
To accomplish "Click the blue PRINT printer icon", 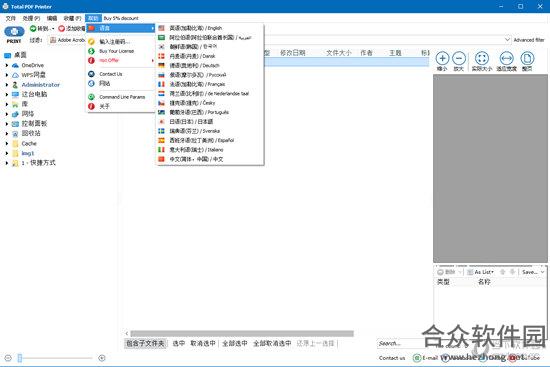I will [x=14, y=32].
